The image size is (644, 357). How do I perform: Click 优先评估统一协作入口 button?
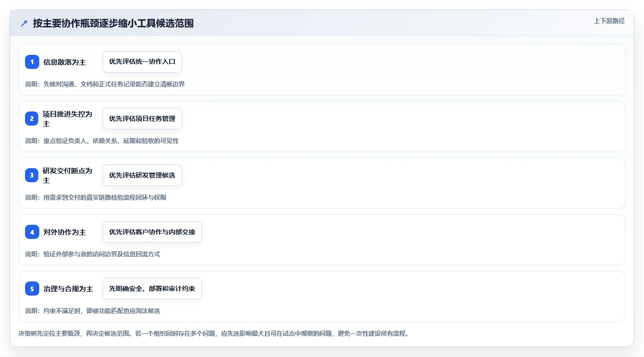[142, 62]
